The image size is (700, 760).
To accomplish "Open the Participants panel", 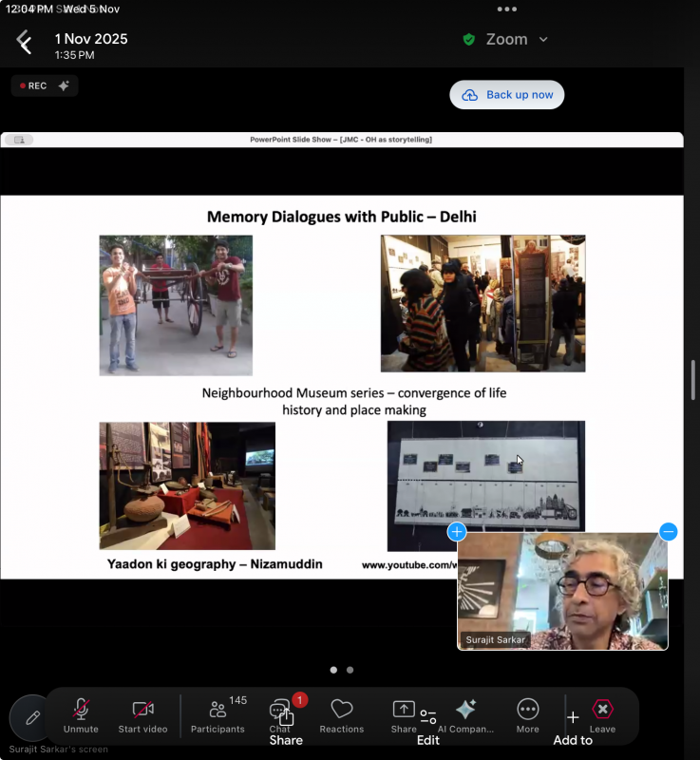I will click(218, 715).
